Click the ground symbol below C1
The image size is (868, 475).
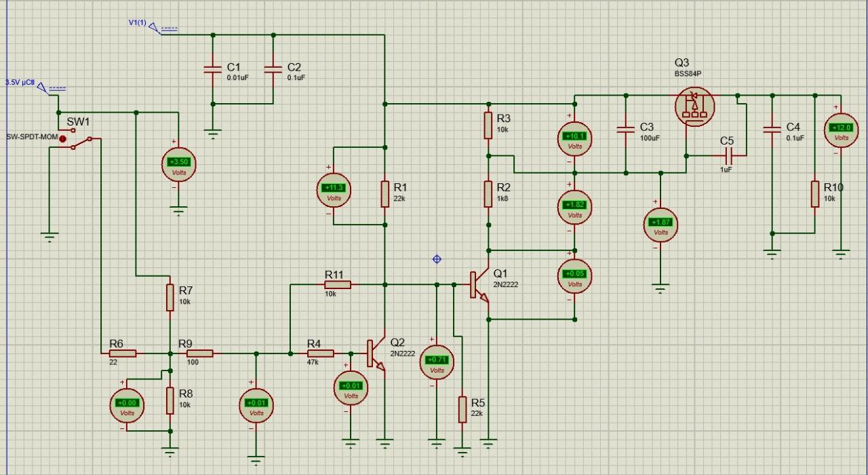[213, 134]
